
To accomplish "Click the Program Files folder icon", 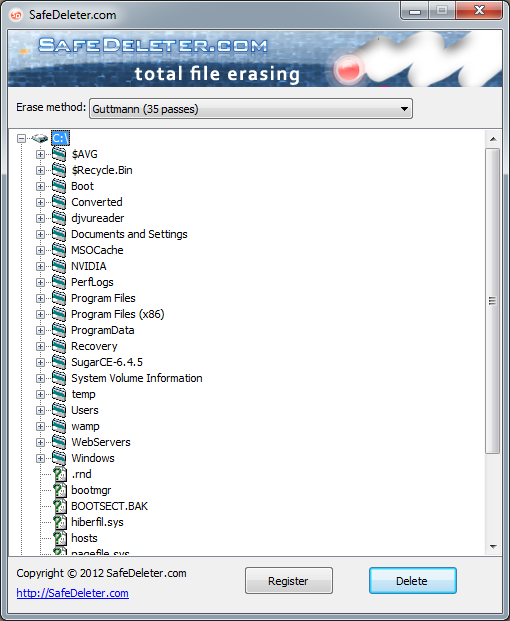I will (59, 297).
